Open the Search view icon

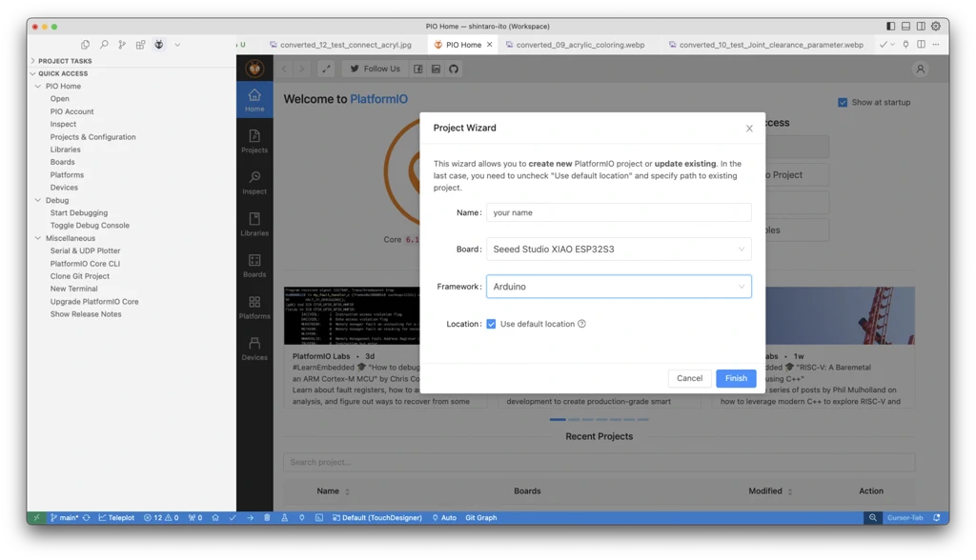pos(104,45)
